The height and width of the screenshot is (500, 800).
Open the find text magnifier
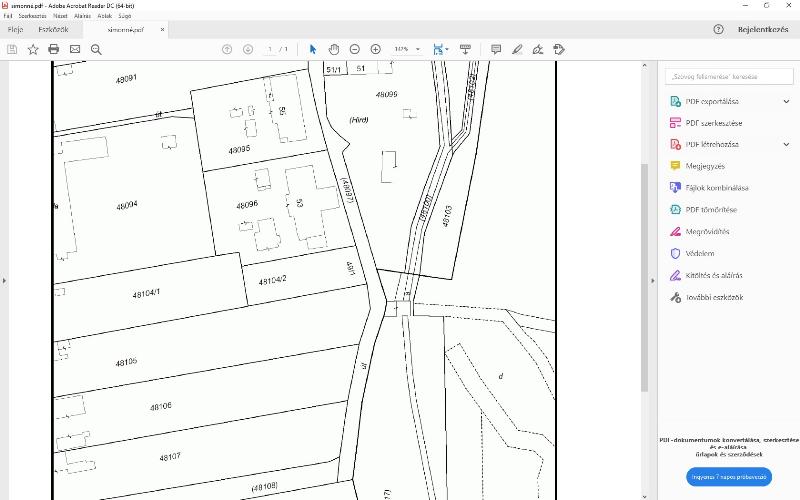(96, 49)
